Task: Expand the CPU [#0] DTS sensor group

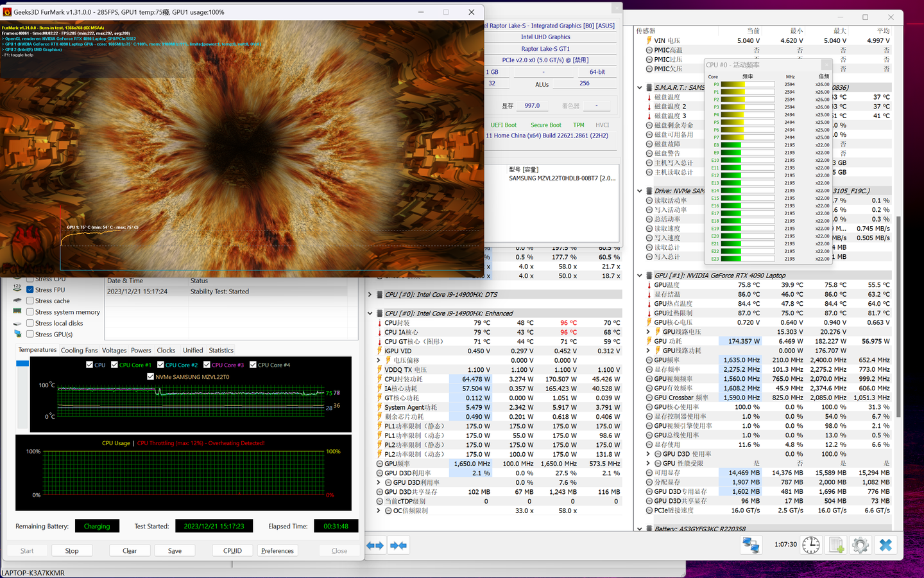Action: click(370, 295)
